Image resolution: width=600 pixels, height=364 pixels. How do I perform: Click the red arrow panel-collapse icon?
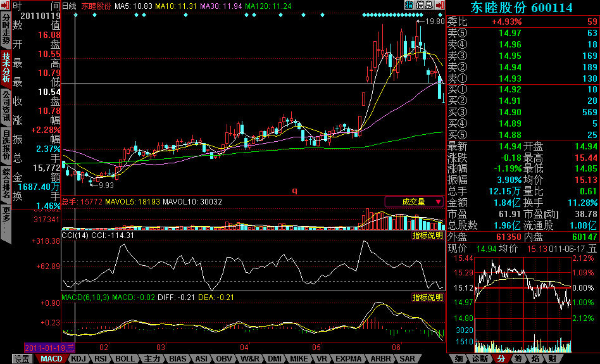pyautogui.click(x=440, y=5)
